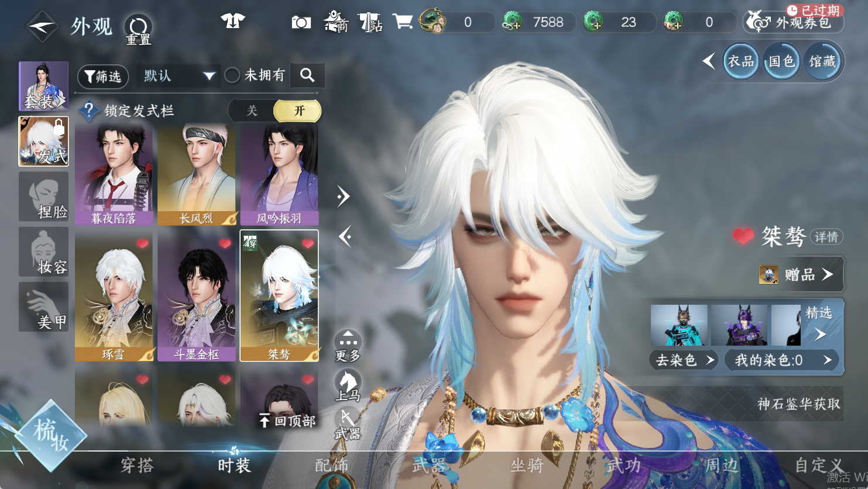Open the 筛选 filter button
This screenshot has height=489, width=868.
103,76
